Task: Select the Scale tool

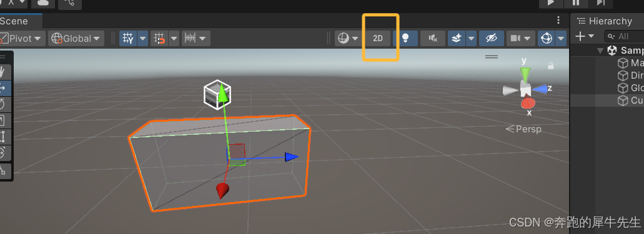Action: pos(3,120)
